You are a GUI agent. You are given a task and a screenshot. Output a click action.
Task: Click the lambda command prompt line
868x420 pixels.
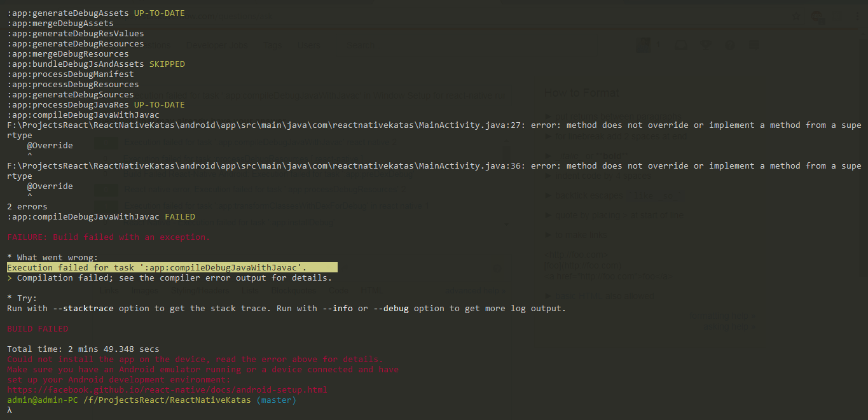[x=10, y=410]
